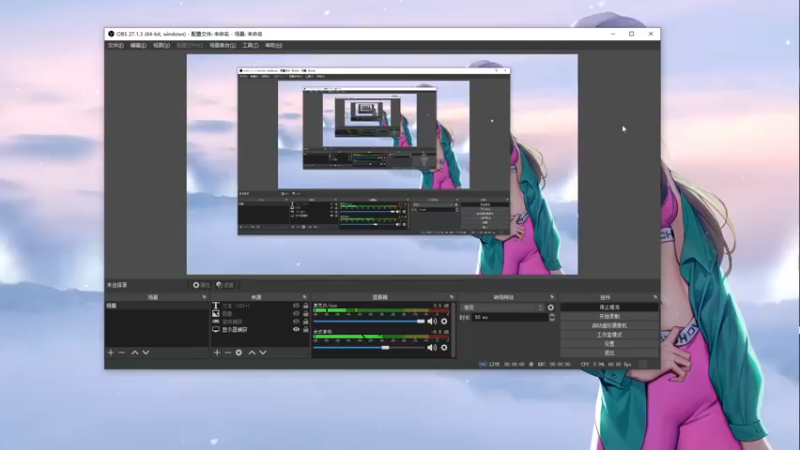Undock the Sources panel float icon

[305, 297]
